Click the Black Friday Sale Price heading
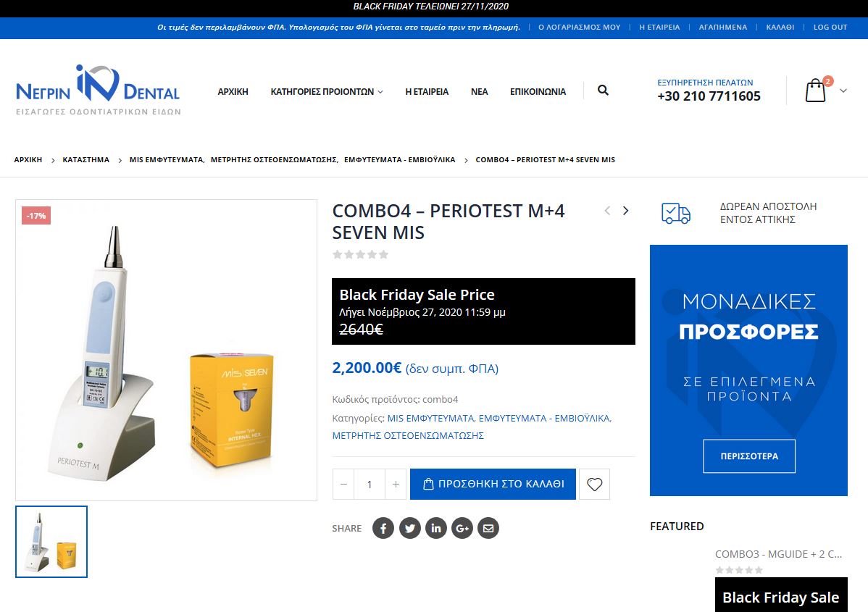 coord(417,295)
